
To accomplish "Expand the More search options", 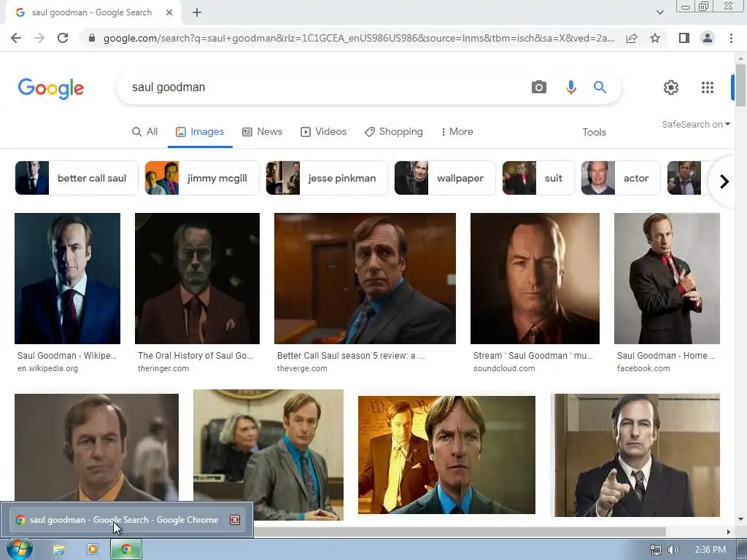I will click(457, 131).
